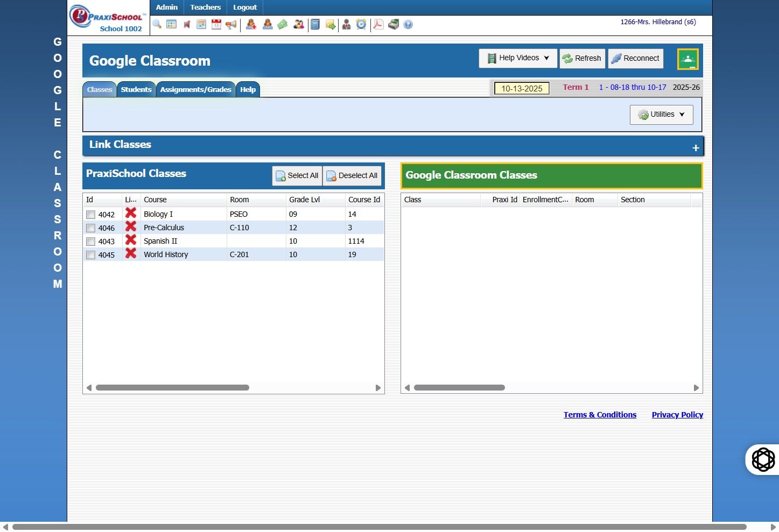779x532 pixels.
Task: Switch to the Classes tab
Action: [100, 89]
